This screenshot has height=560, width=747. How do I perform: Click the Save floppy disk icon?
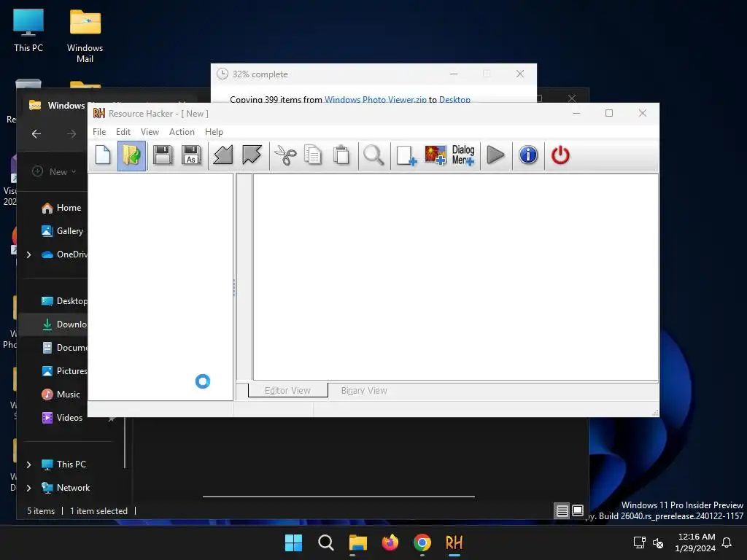[163, 155]
